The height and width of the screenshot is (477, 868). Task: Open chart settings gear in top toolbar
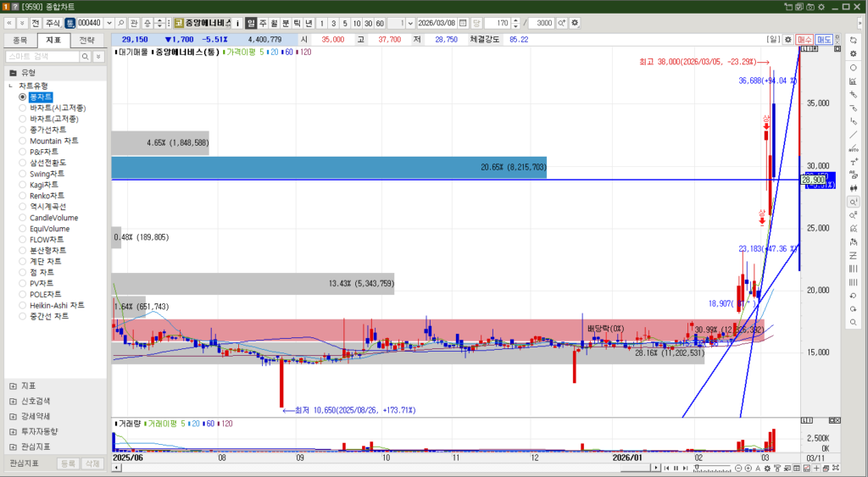[x=576, y=22]
